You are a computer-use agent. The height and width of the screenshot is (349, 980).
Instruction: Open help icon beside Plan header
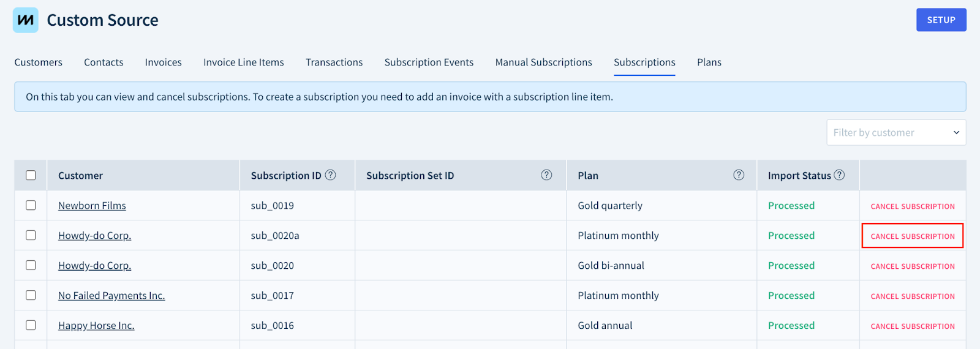click(739, 174)
